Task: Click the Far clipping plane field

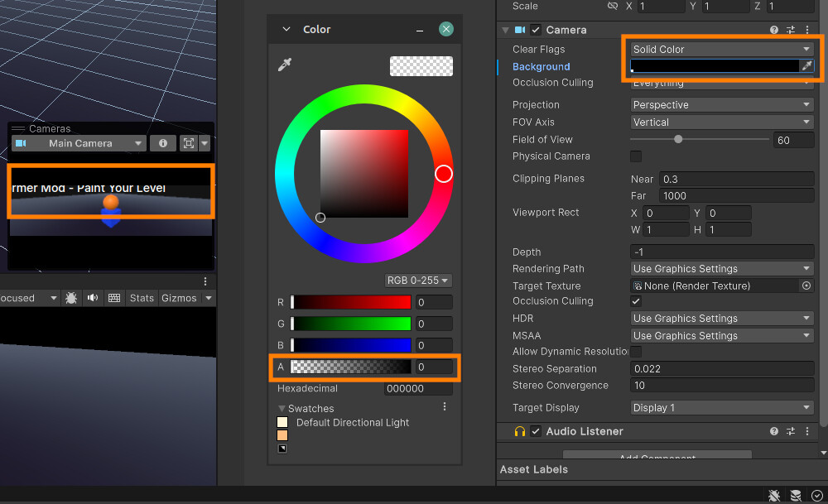Action: click(736, 196)
